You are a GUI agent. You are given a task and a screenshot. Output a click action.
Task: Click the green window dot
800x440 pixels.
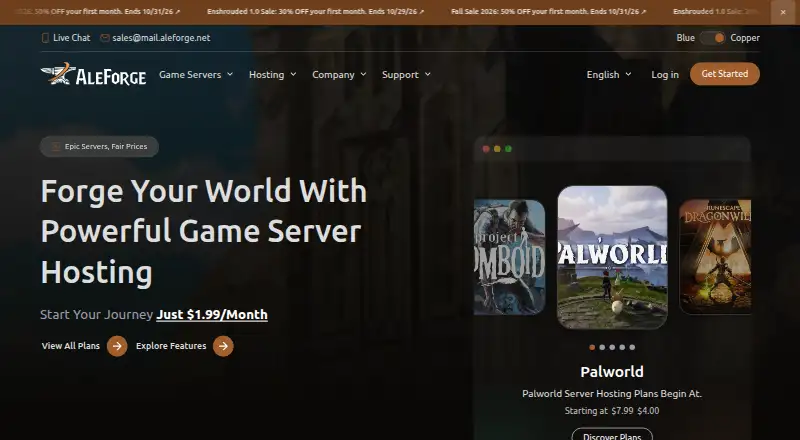click(508, 149)
